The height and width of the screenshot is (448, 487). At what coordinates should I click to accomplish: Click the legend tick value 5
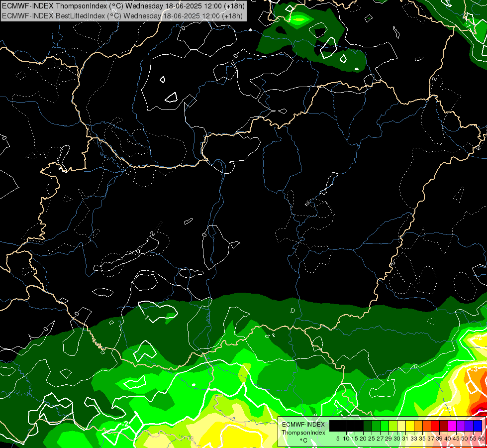[x=338, y=439]
